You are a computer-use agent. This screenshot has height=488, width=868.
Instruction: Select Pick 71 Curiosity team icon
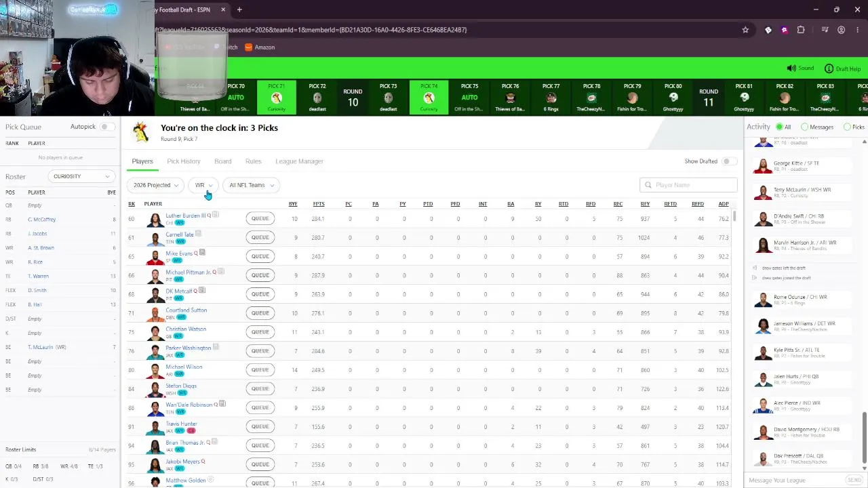277,98
